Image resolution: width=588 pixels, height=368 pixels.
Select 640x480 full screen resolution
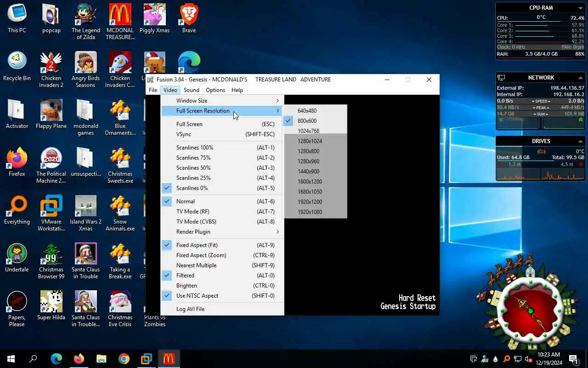pos(316,111)
